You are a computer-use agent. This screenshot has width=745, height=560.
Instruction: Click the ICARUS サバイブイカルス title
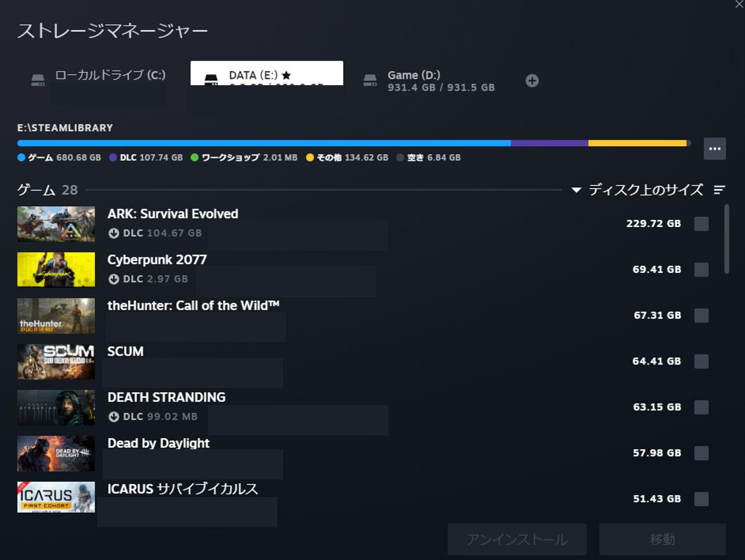[183, 489]
